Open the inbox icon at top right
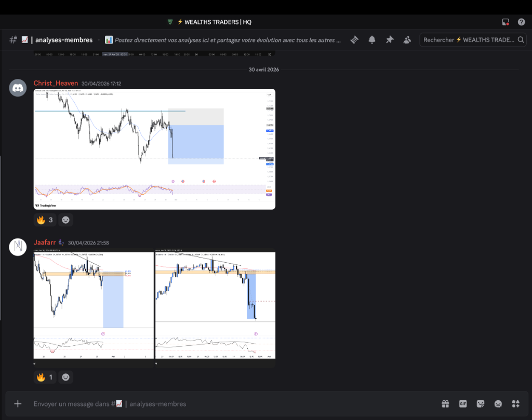The height and width of the screenshot is (420, 532). coord(506,22)
